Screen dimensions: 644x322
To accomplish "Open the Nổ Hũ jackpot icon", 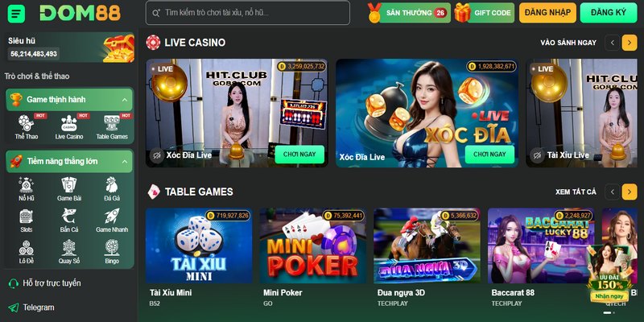I will pos(26,185).
